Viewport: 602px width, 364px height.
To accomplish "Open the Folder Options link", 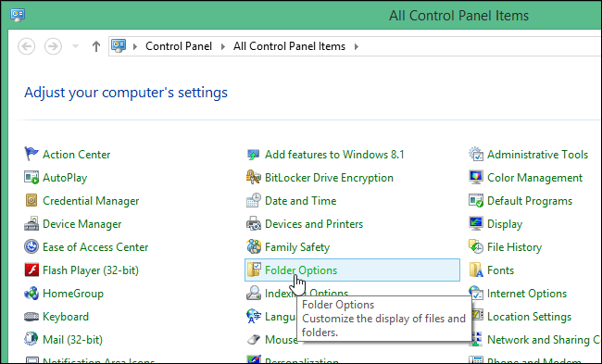I will point(301,270).
